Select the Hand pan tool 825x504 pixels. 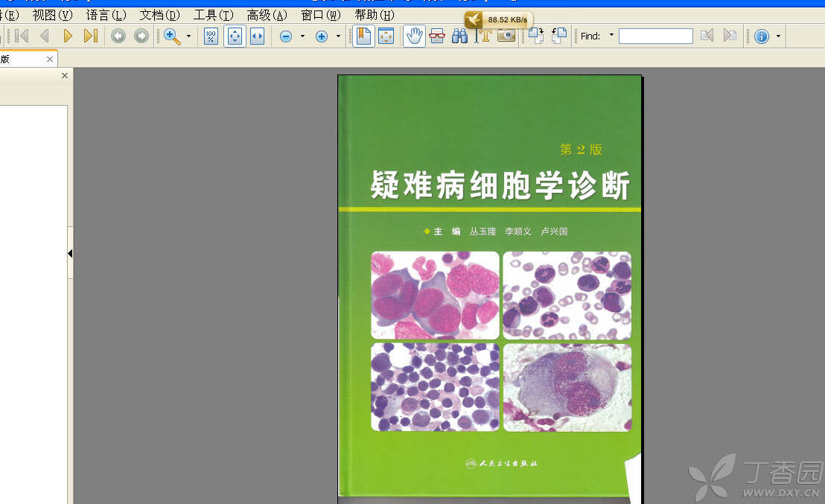tap(414, 36)
